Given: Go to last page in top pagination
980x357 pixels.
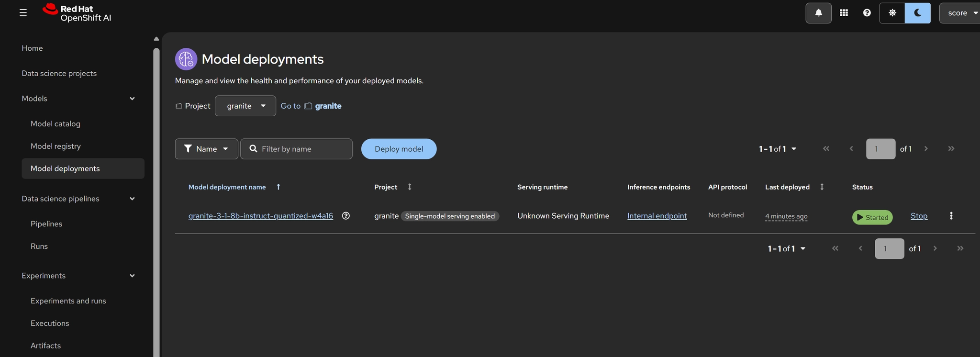Looking at the screenshot, I should (x=951, y=149).
